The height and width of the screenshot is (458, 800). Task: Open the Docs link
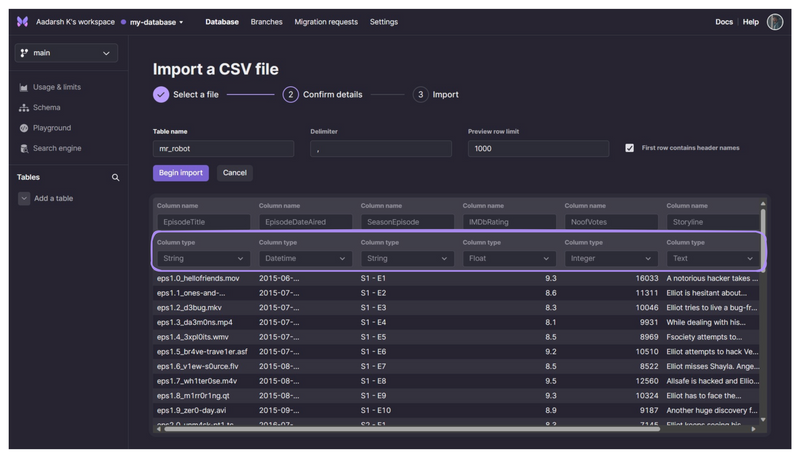pyautogui.click(x=723, y=22)
